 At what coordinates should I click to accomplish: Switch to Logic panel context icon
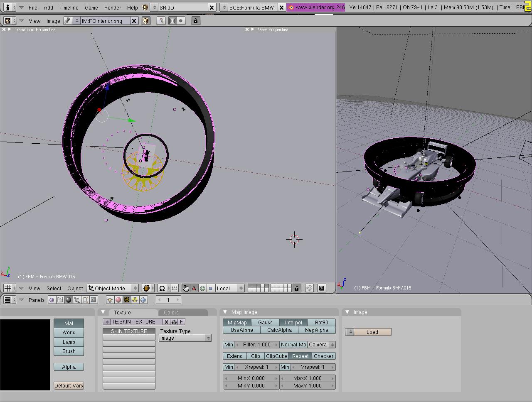coord(52,300)
